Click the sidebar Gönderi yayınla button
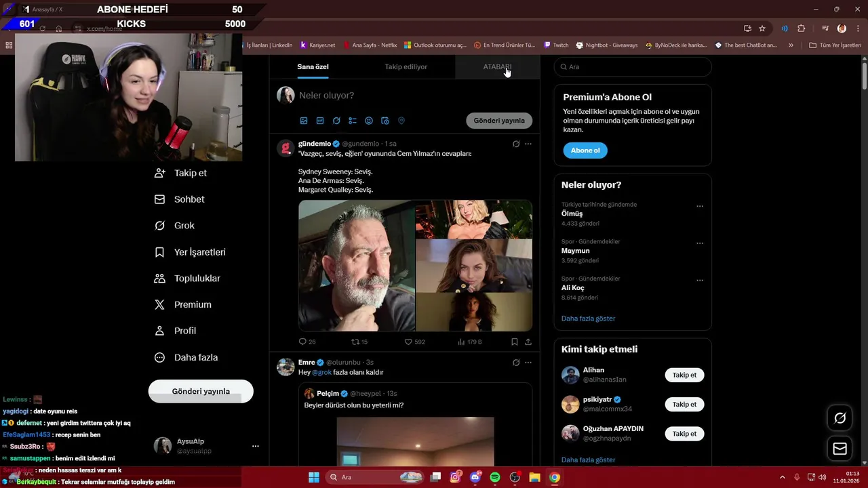This screenshot has height=488, width=868. 201,391
